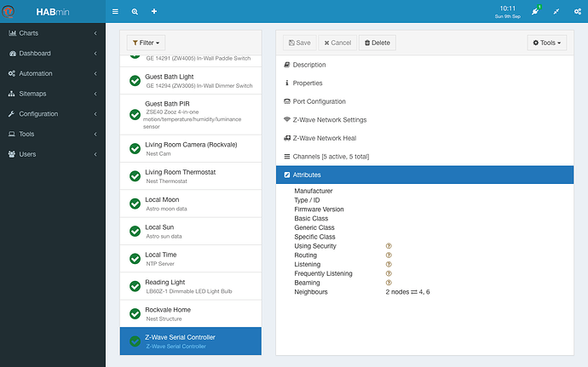Click the help icon next to Beaming
This screenshot has width=588, height=367.
click(x=389, y=283)
